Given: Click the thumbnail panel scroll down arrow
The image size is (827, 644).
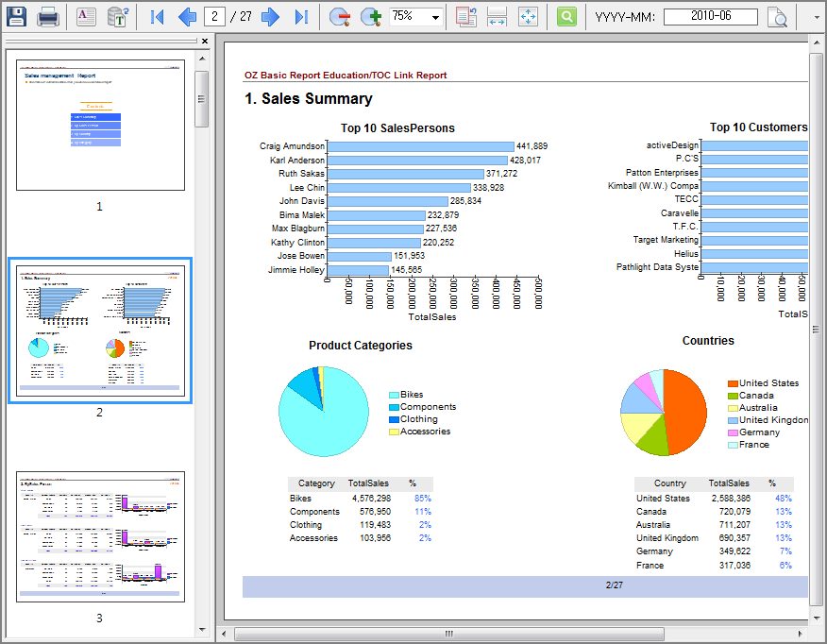Looking at the screenshot, I should [x=202, y=629].
